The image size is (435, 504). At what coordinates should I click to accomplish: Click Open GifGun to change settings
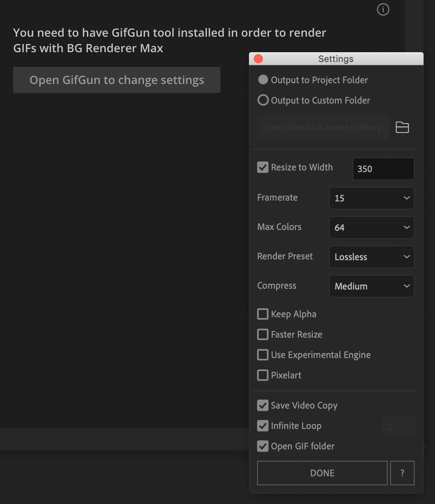(117, 80)
